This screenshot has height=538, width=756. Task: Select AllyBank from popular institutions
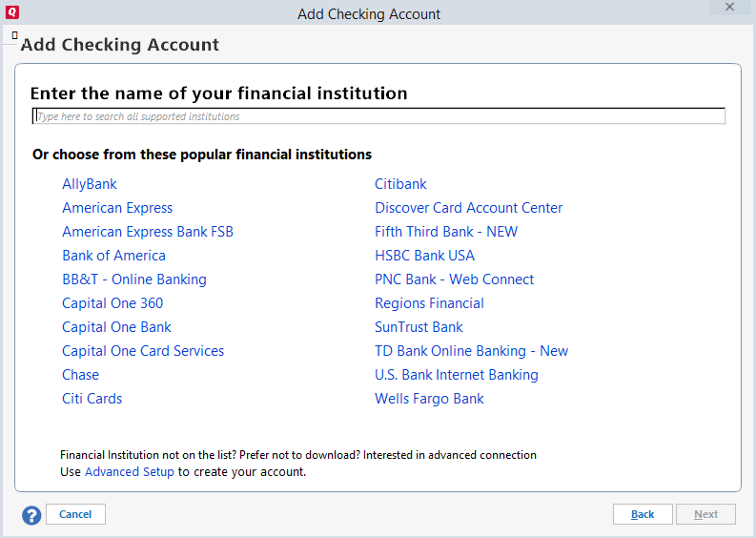90,184
